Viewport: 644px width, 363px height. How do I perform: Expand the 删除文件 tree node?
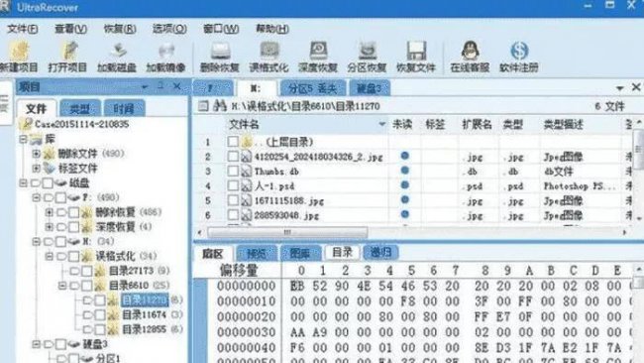(36, 154)
